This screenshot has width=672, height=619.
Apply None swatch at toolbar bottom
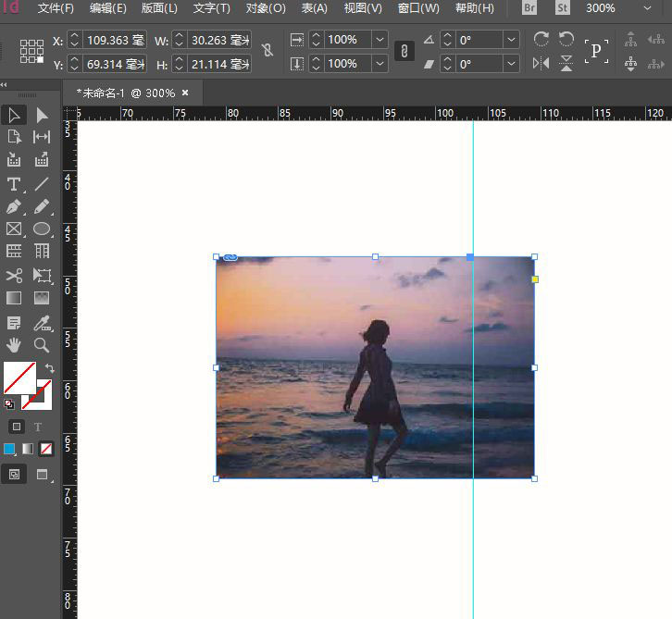(x=46, y=449)
